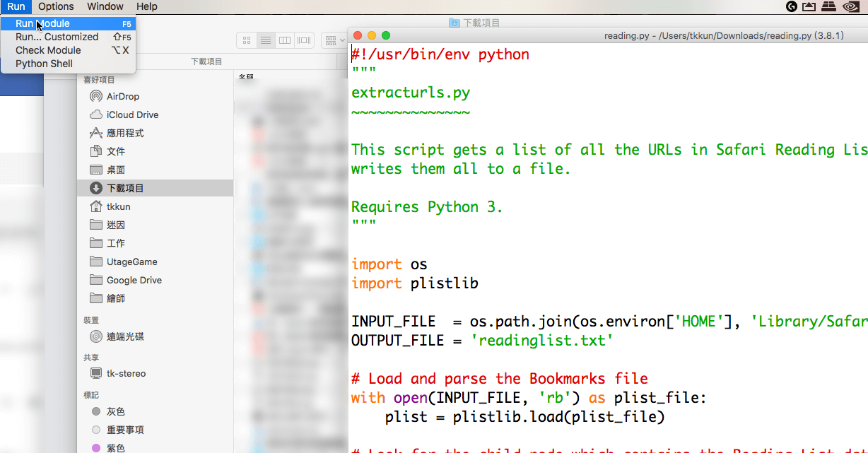Screen dimensions: 868x453
Task: Click the 桌面 desktop icon
Action: click(x=96, y=170)
